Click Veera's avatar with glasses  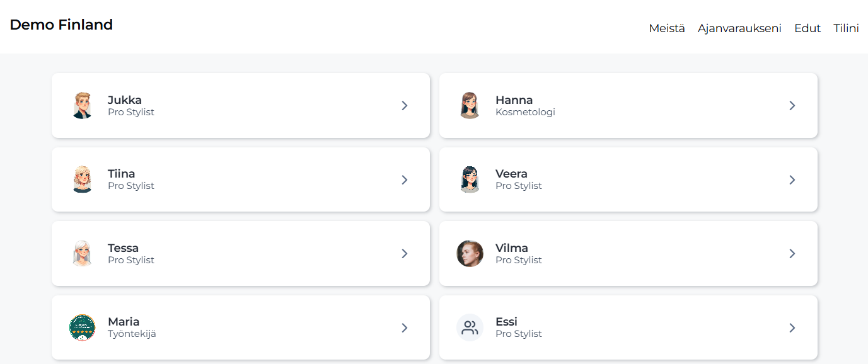coord(470,179)
